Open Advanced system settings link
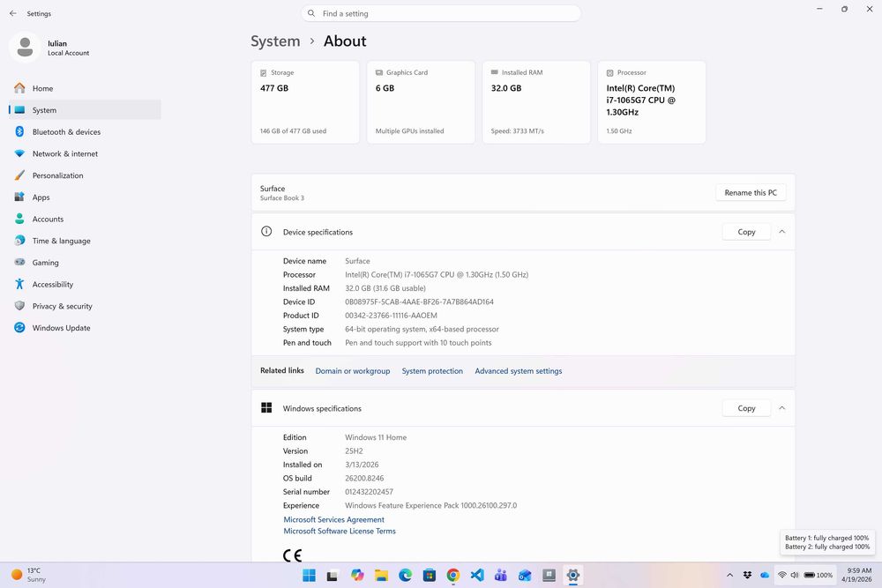Screen dimensions: 882x588 [518, 371]
